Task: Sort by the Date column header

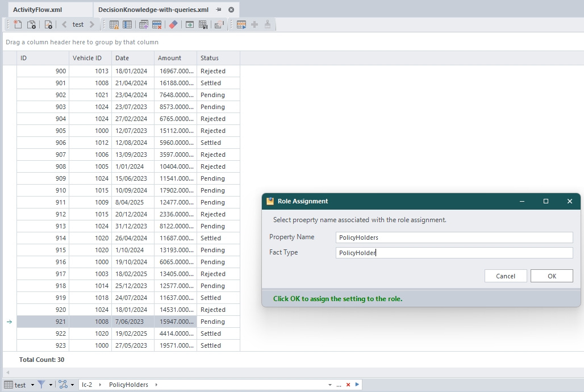Action: [x=133, y=58]
